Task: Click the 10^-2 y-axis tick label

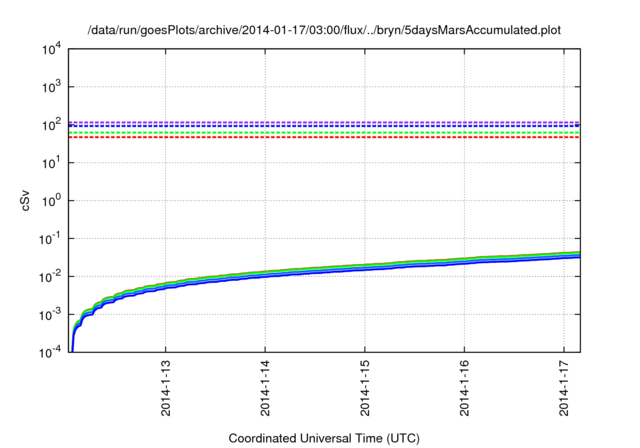Action: [50, 277]
